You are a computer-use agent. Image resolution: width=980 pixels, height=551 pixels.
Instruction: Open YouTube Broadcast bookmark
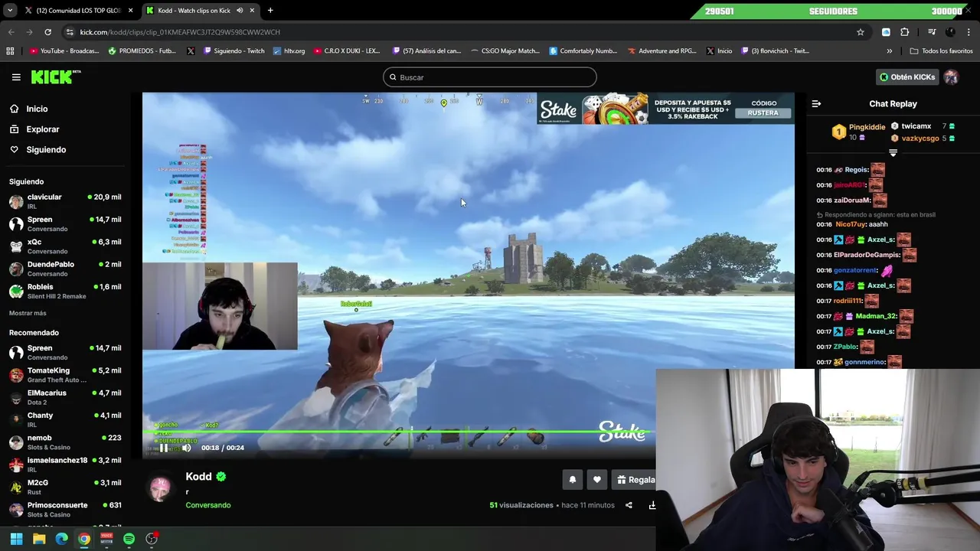click(x=64, y=51)
